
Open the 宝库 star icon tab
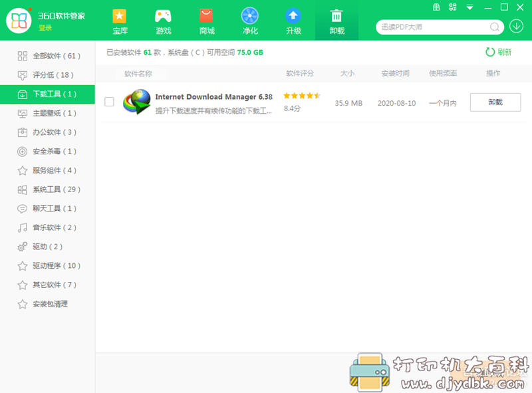[120, 21]
